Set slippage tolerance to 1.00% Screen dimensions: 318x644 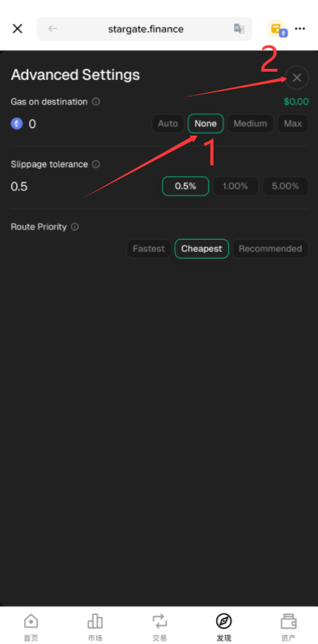coord(235,186)
